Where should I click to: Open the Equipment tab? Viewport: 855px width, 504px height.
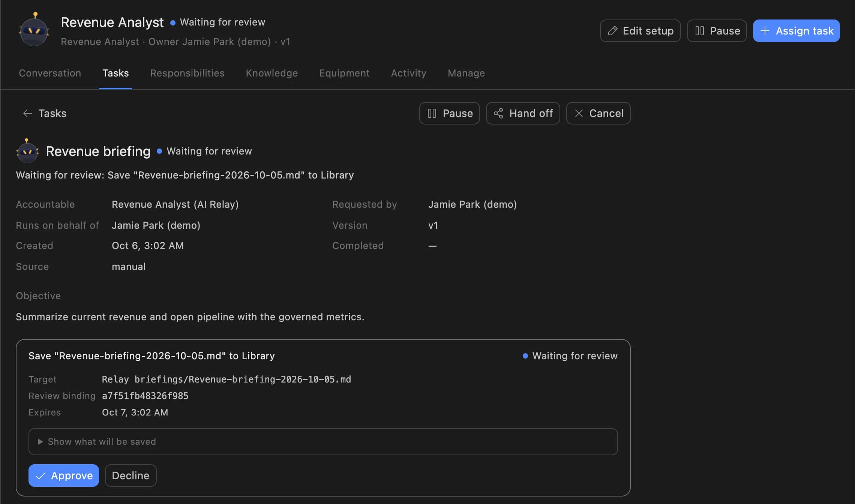click(x=344, y=73)
